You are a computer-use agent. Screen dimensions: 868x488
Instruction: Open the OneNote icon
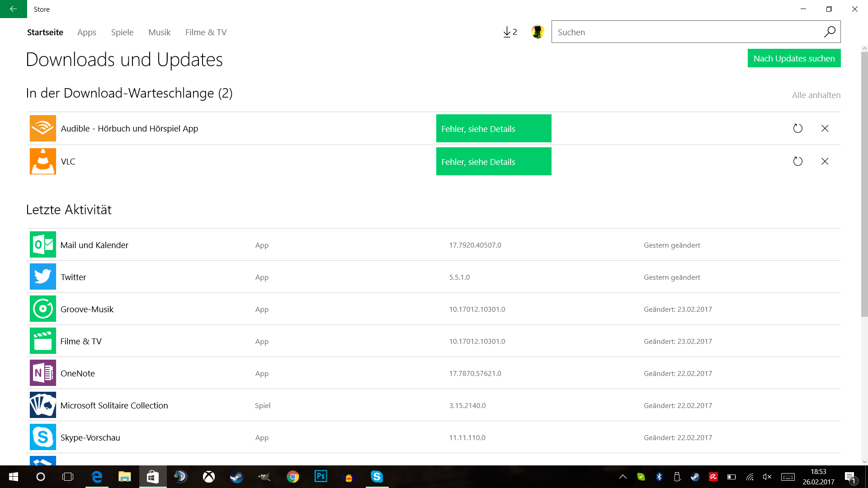click(x=43, y=373)
